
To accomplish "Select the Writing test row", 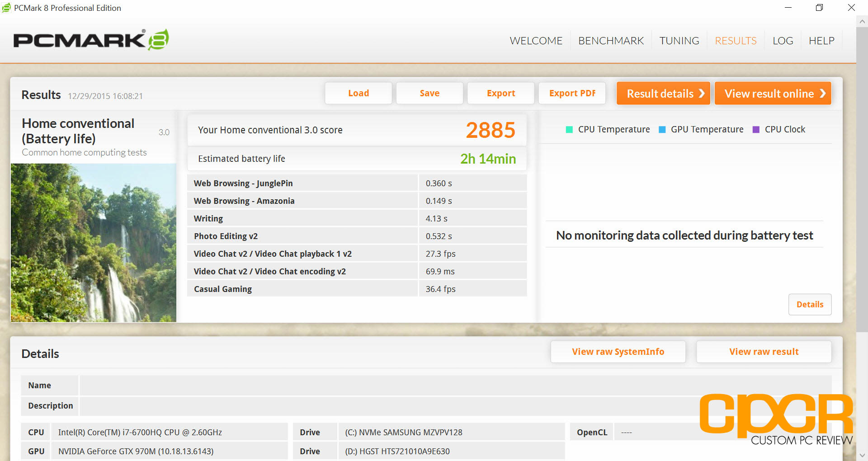I will pos(357,218).
